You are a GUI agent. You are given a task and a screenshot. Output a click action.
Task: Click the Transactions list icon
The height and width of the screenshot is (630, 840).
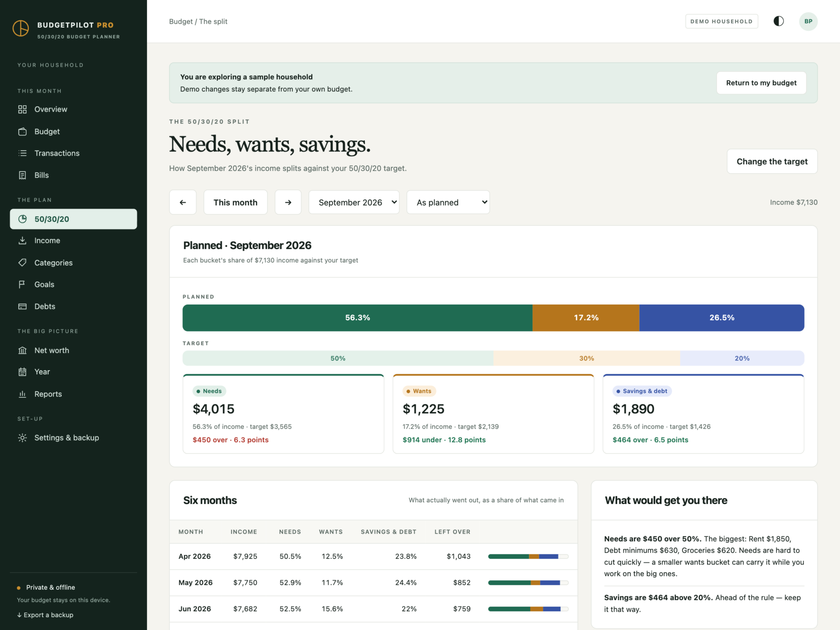[22, 153]
